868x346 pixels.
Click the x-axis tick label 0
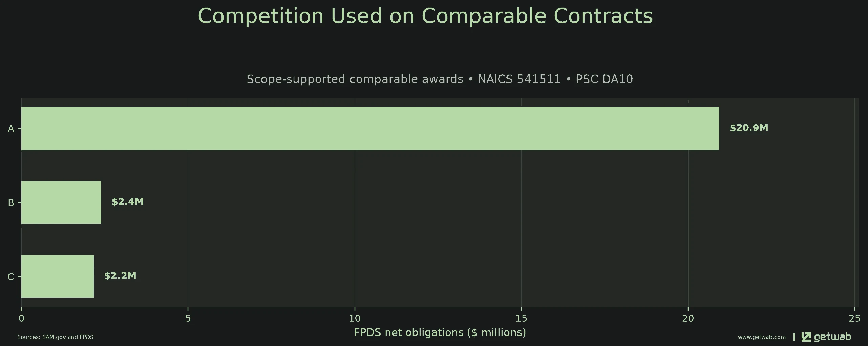click(21, 319)
